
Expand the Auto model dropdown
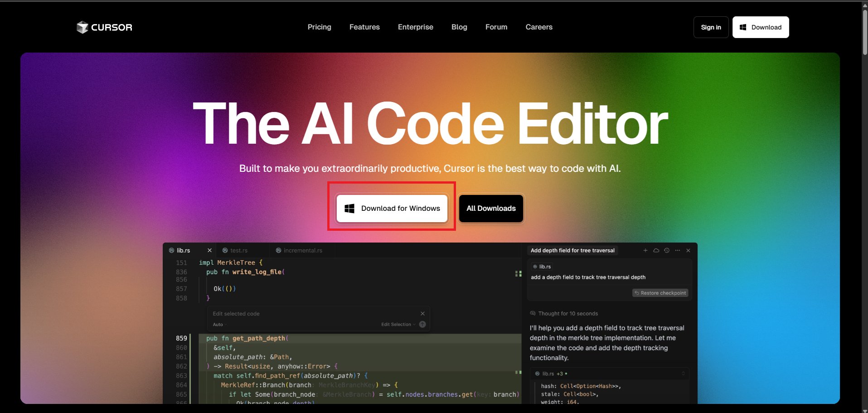(x=219, y=325)
